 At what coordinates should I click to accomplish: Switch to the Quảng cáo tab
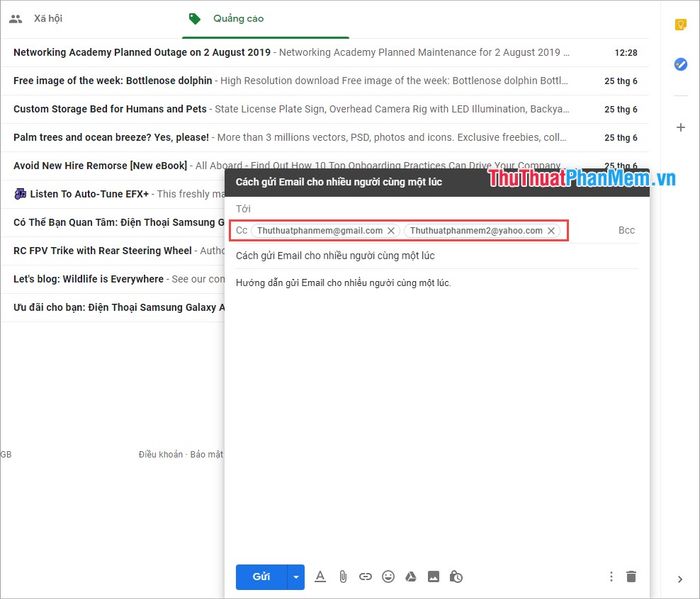pos(238,19)
